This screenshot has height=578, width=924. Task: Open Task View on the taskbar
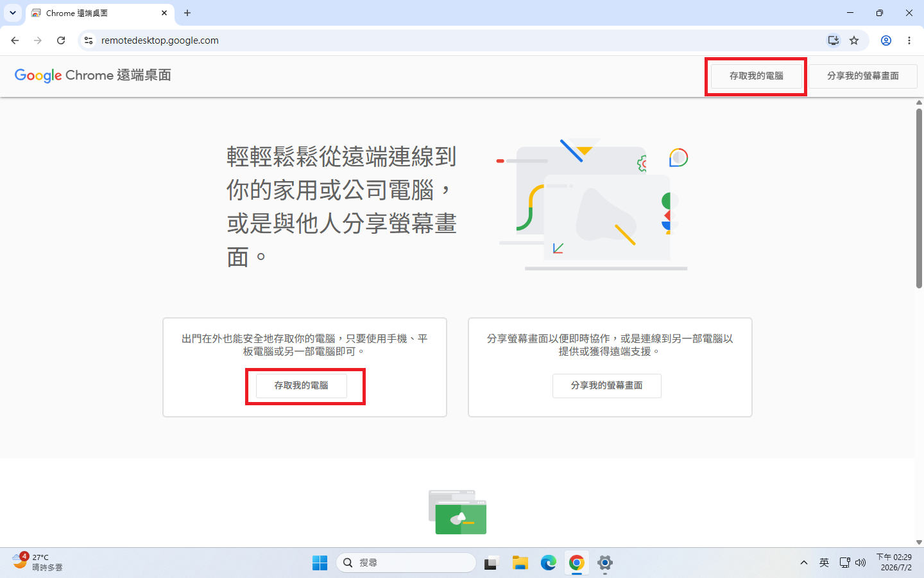pyautogui.click(x=492, y=563)
